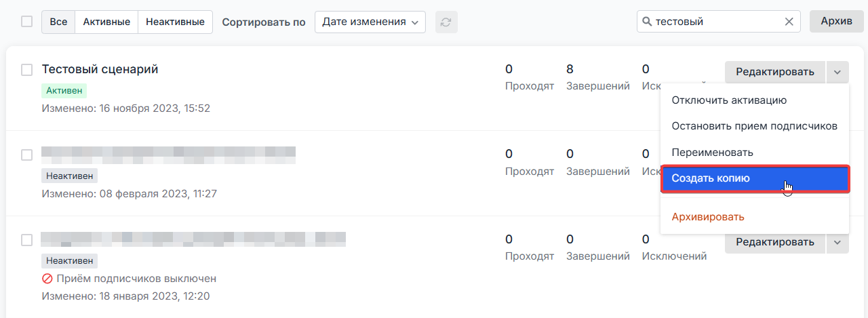The width and height of the screenshot is (868, 318).
Task: Choose Создать копию from the menu
Action: (754, 178)
